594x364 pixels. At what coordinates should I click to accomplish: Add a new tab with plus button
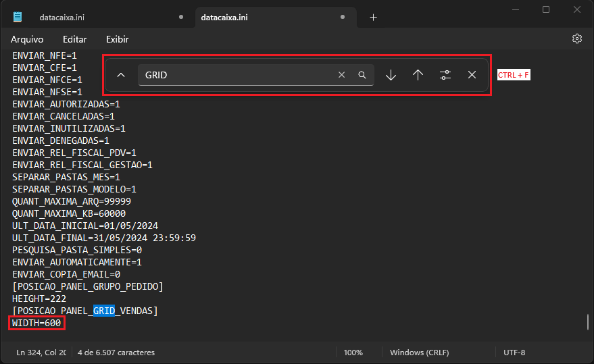(373, 17)
